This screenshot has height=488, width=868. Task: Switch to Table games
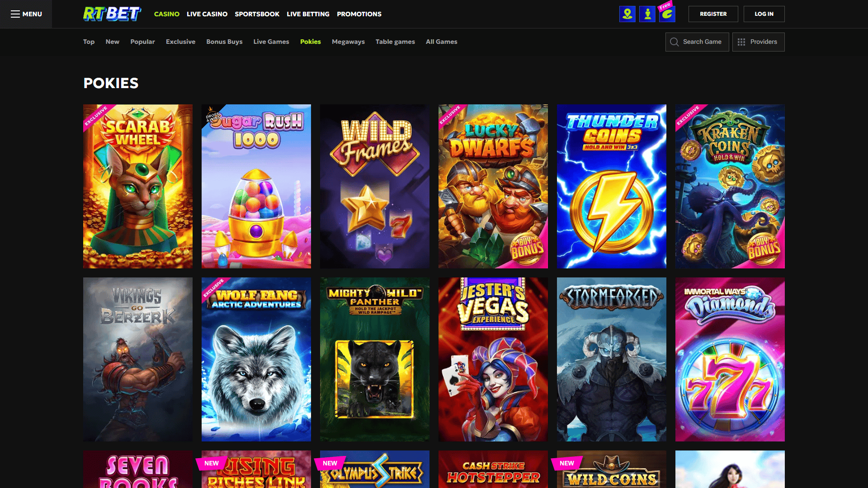click(x=395, y=42)
